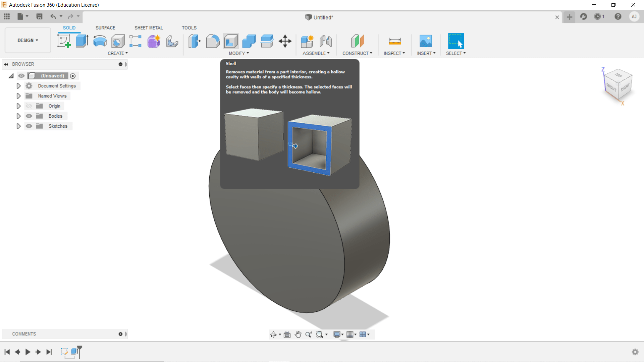Select the Revolve tool icon
The width and height of the screenshot is (644, 362).
coord(100,41)
